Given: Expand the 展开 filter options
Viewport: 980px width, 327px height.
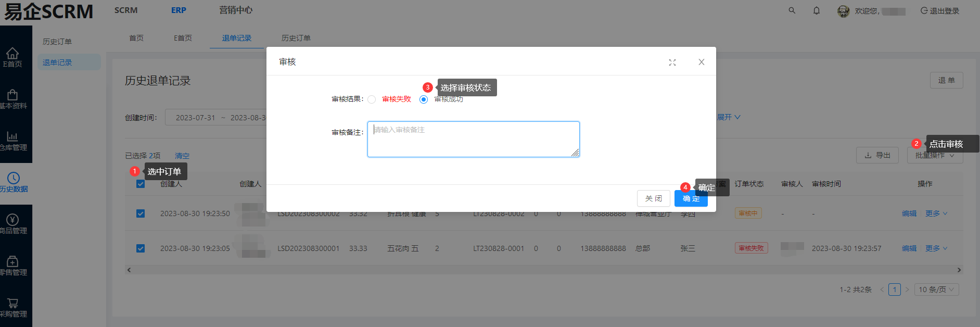Looking at the screenshot, I should [729, 117].
